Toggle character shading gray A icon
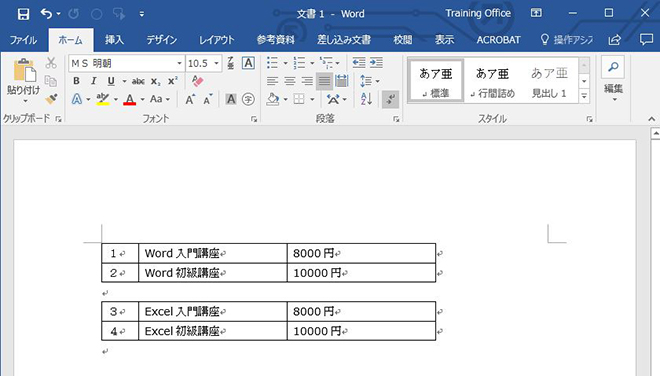 (231, 99)
